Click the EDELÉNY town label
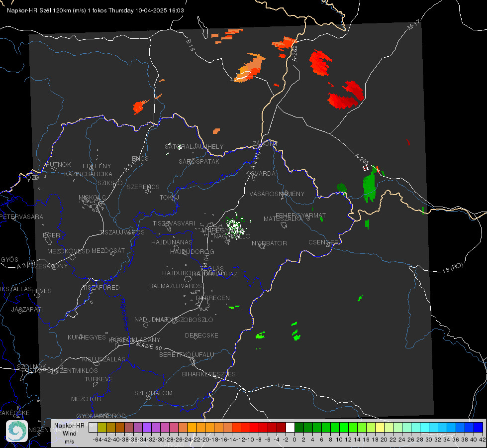 point(97,166)
